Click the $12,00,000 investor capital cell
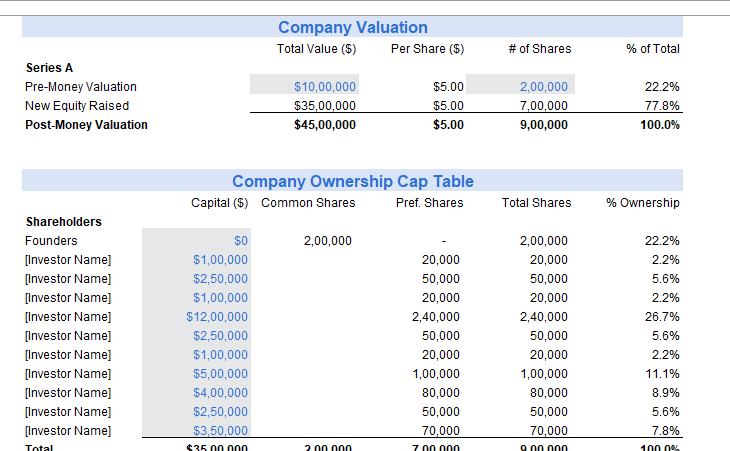 (220, 317)
